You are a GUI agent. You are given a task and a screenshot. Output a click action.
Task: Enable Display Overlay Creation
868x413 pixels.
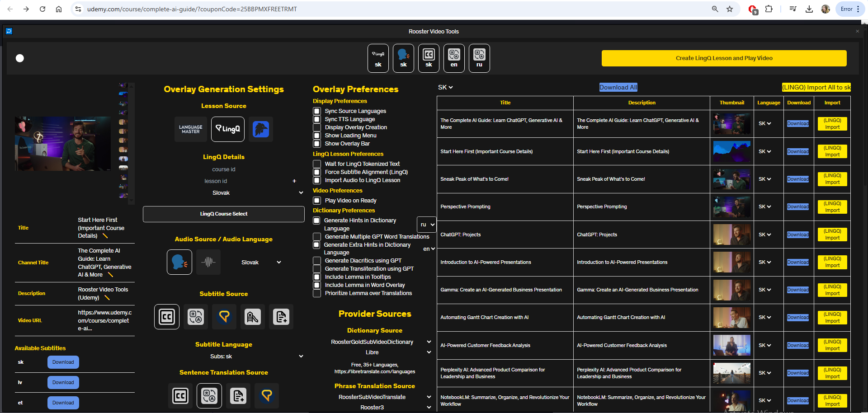tap(317, 127)
